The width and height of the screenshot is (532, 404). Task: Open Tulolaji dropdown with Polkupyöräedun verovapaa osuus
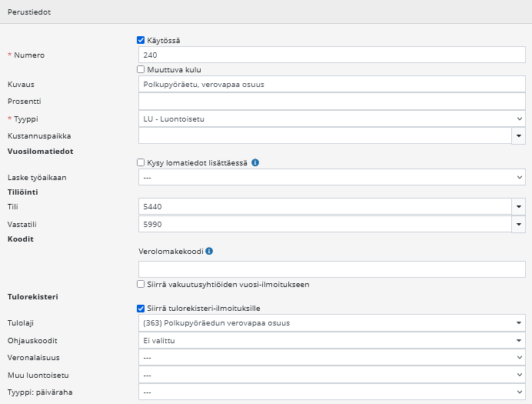coord(331,323)
